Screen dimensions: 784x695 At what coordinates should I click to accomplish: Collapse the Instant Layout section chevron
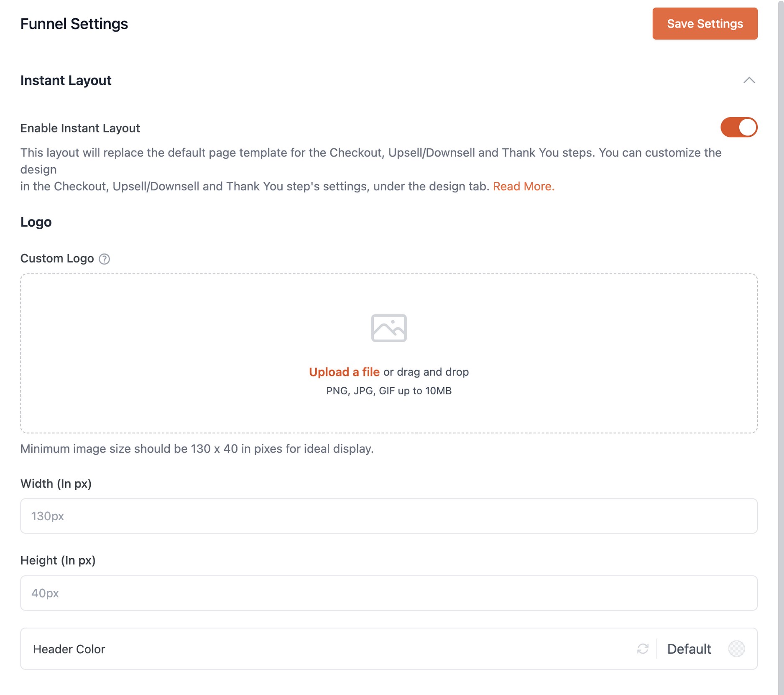pyautogui.click(x=749, y=80)
